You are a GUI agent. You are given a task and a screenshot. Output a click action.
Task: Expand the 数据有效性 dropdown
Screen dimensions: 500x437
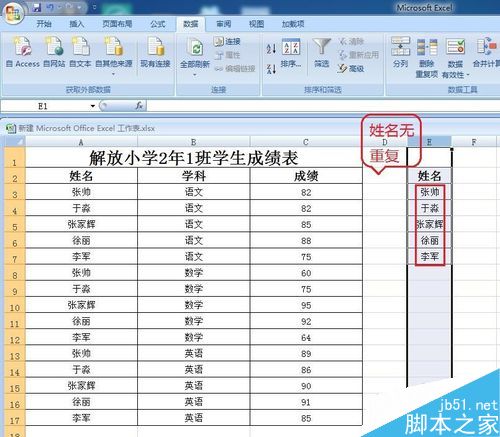[x=468, y=75]
